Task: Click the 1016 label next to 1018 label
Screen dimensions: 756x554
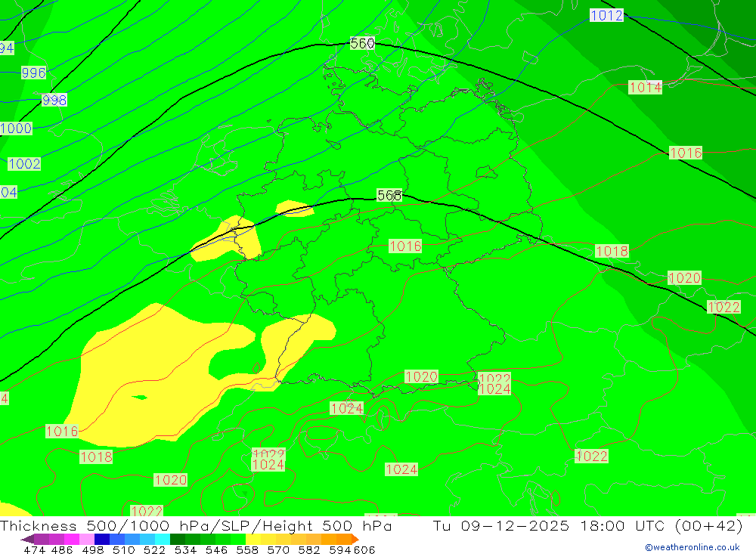Action: [62, 431]
